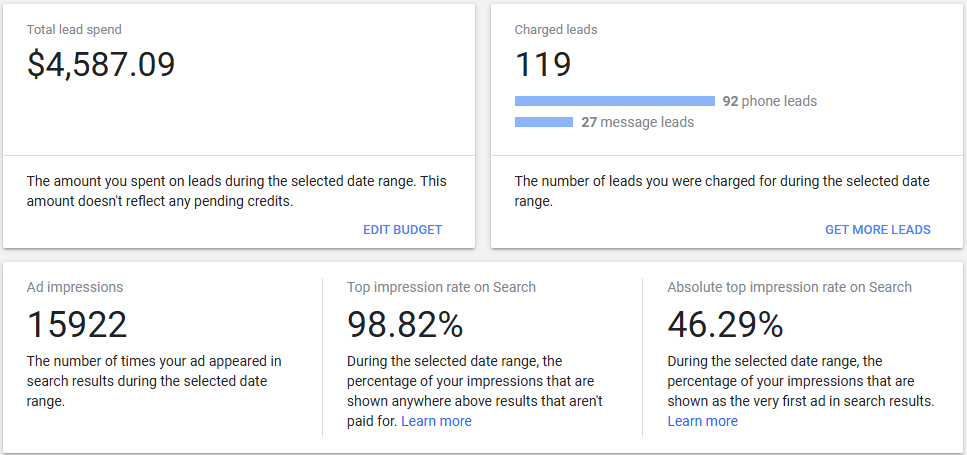Screen dimensions: 967x455
Task: Click the EDIT BUDGET link
Action: coord(402,230)
